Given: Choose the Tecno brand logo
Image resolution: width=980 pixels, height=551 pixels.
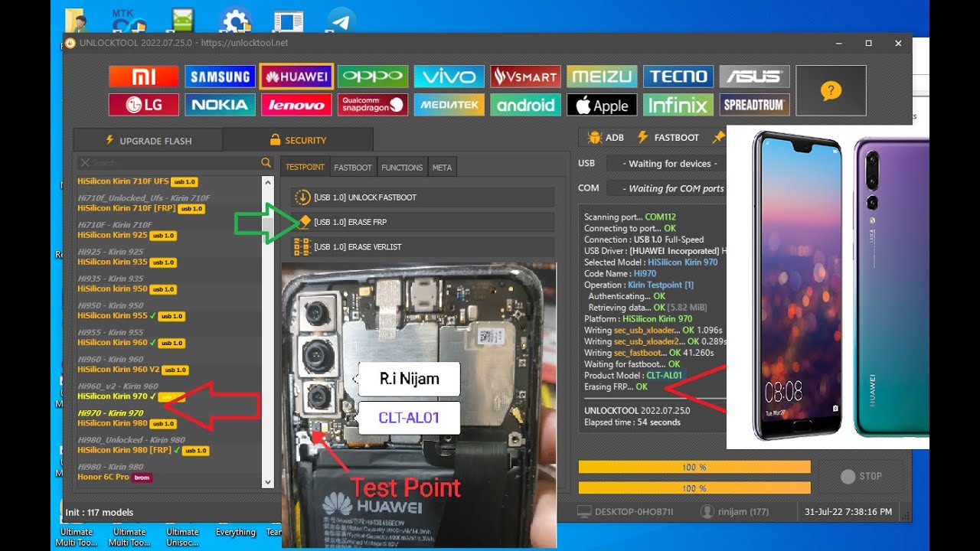Looking at the screenshot, I should pyautogui.click(x=678, y=77).
